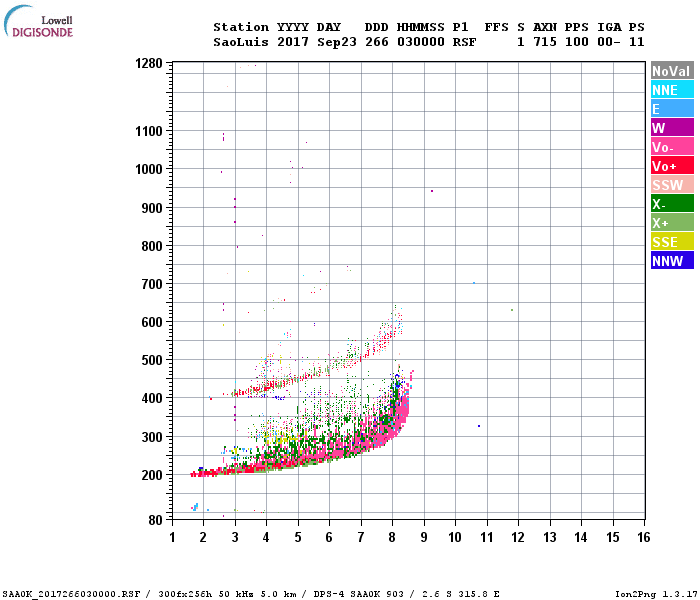Viewport: 700px width, 600px height.
Task: Select the NNE cyan legend swatch
Action: pos(672,90)
